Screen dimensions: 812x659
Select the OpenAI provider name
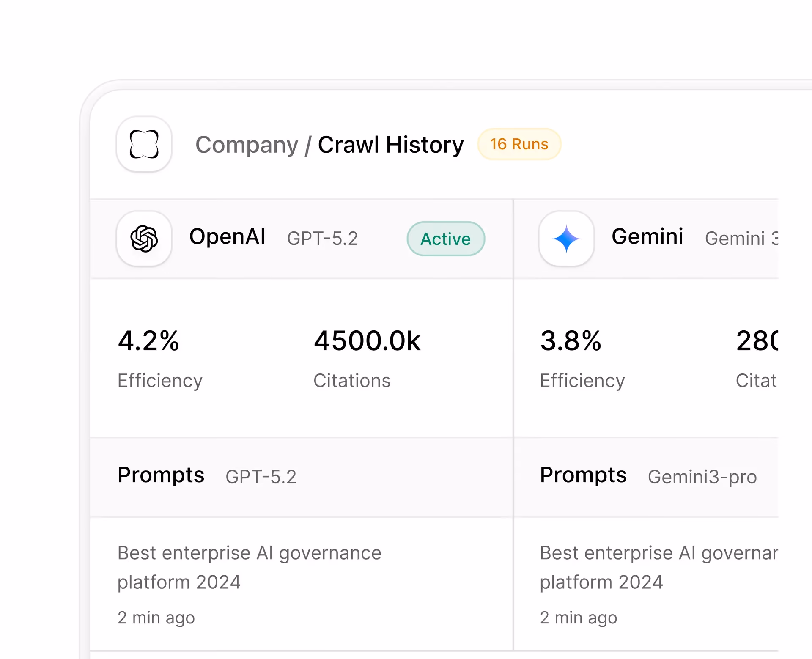point(228,236)
